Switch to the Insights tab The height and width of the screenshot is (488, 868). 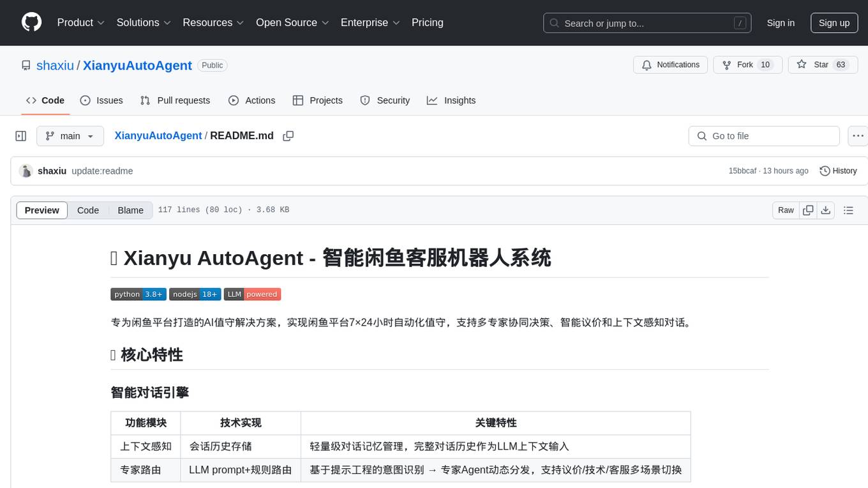pos(451,100)
